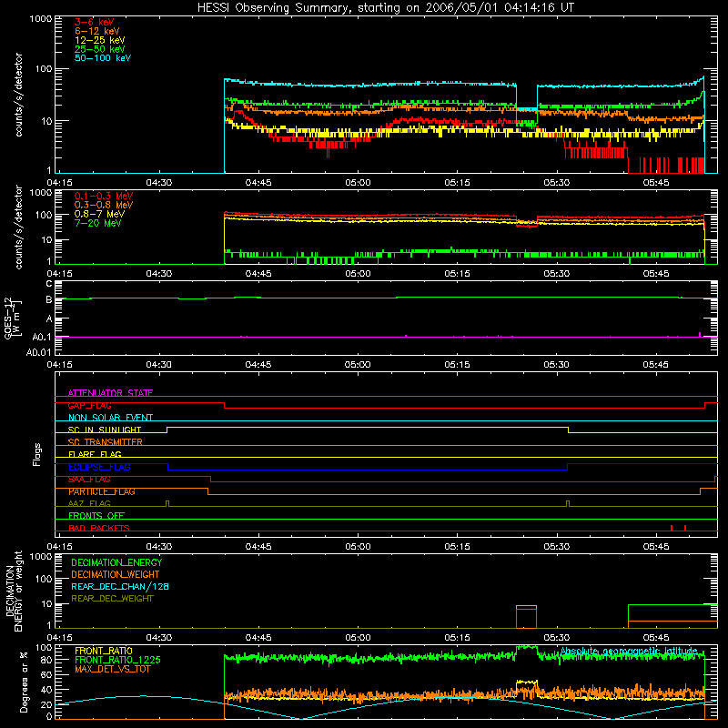Viewport: 728px width, 728px height.
Task: Click the 05:30 tick under the MeV plot
Action: click(x=557, y=274)
